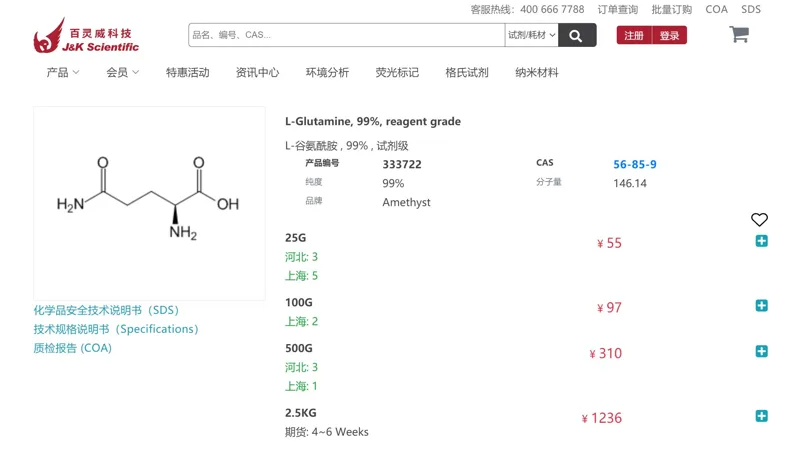Screen dimensions: 800x464
Task: Open 资讯中心 menu item
Action: 258,72
